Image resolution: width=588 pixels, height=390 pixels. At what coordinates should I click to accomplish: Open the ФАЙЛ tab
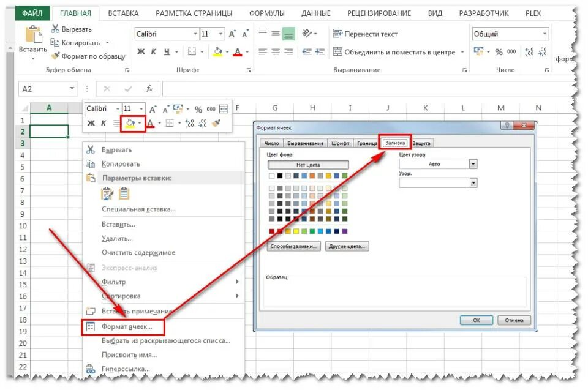pyautogui.click(x=32, y=13)
